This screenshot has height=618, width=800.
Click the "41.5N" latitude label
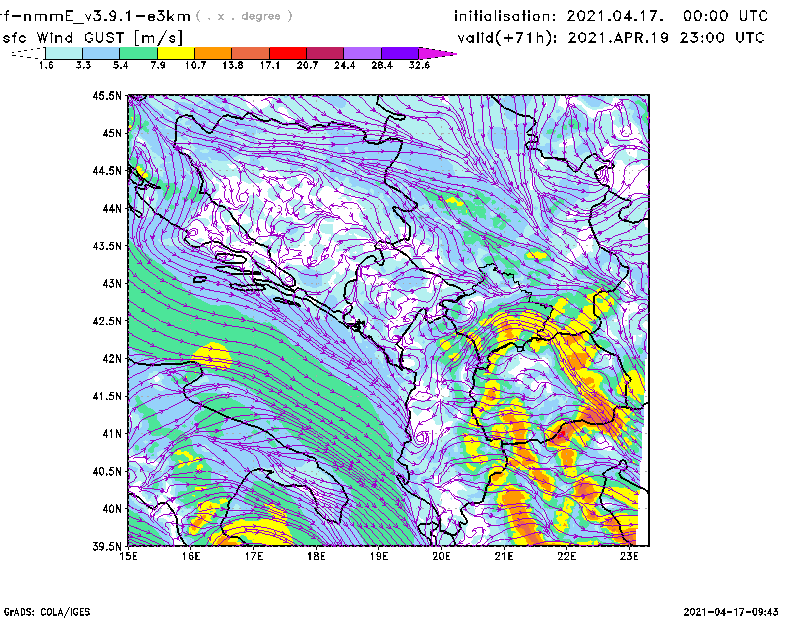click(x=107, y=396)
